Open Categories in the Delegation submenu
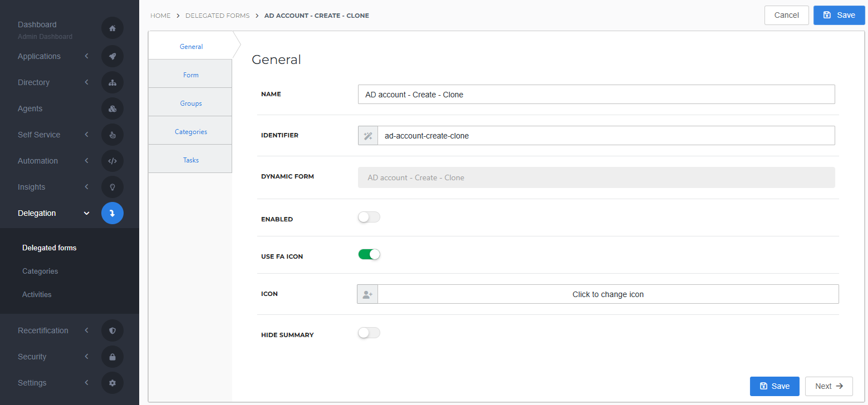868x405 pixels. coord(40,271)
